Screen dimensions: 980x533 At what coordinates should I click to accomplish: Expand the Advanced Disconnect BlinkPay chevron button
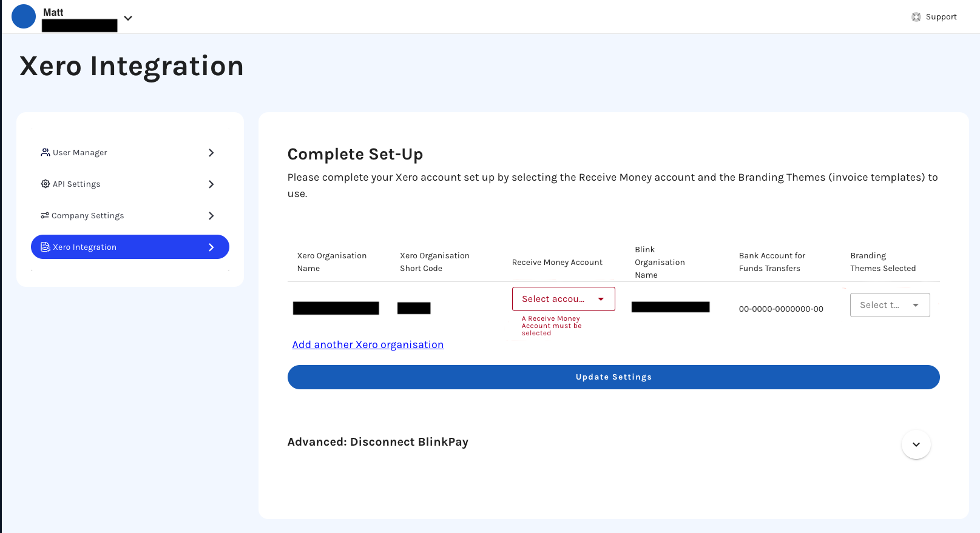pos(916,444)
